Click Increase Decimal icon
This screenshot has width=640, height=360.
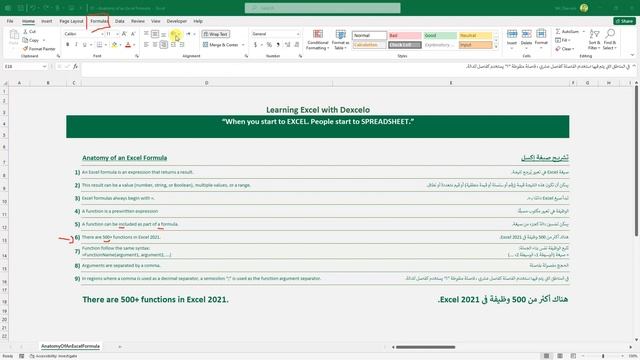click(287, 44)
